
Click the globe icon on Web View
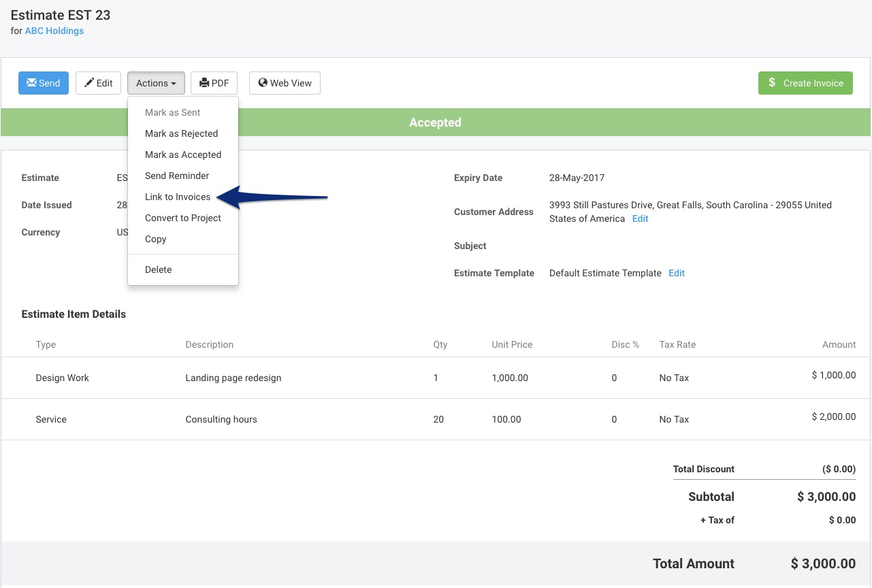[263, 83]
